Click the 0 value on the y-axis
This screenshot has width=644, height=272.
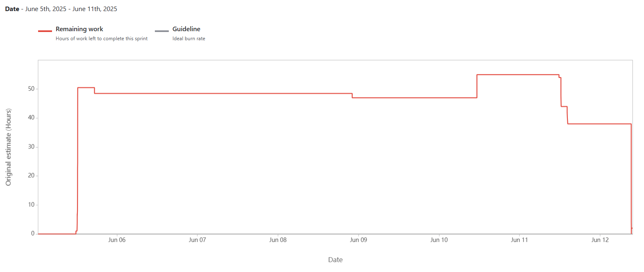click(33, 233)
